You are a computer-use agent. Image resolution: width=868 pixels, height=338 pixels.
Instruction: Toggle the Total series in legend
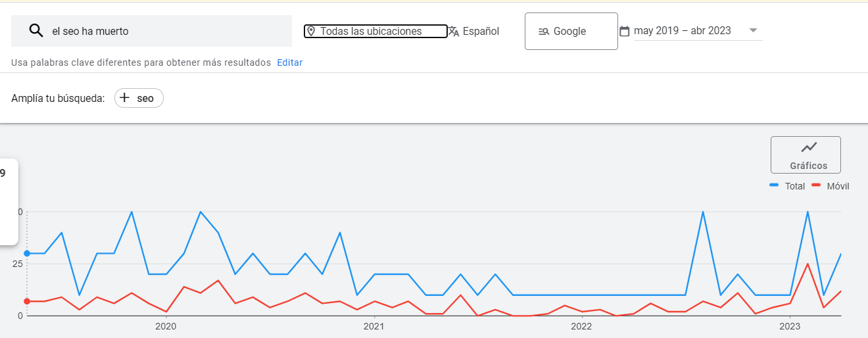pyautogui.click(x=788, y=186)
